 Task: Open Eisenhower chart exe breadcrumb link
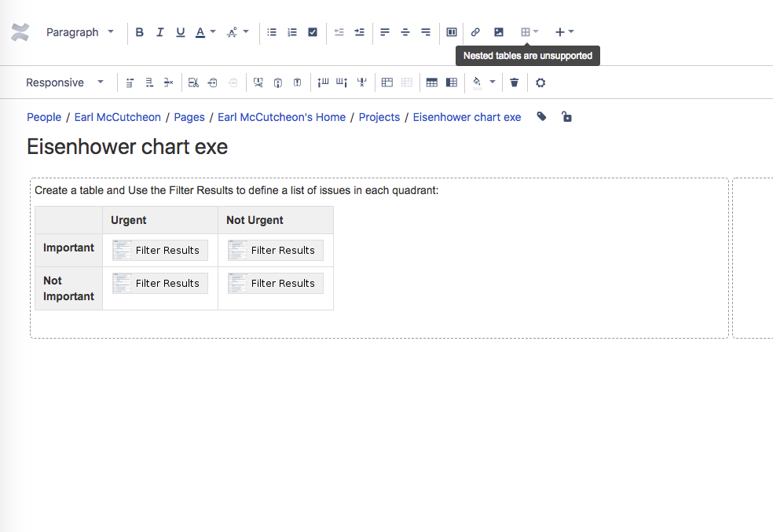(x=467, y=117)
